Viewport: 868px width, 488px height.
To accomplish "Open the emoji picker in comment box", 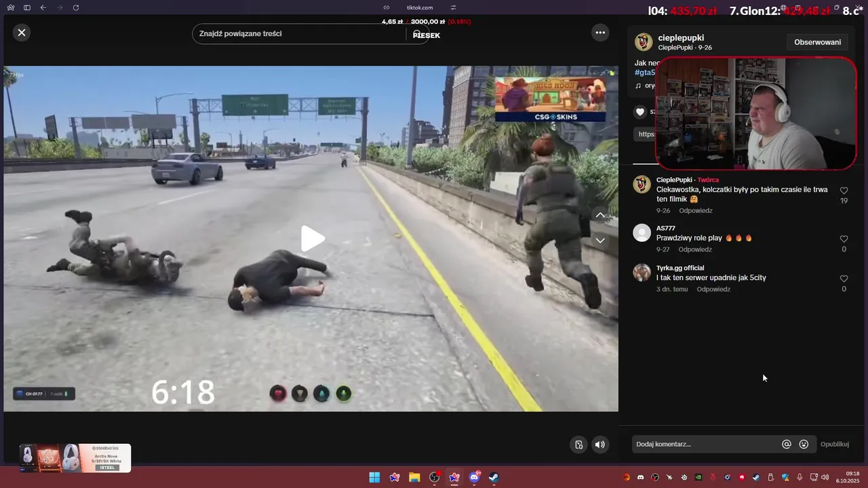I will point(804,445).
